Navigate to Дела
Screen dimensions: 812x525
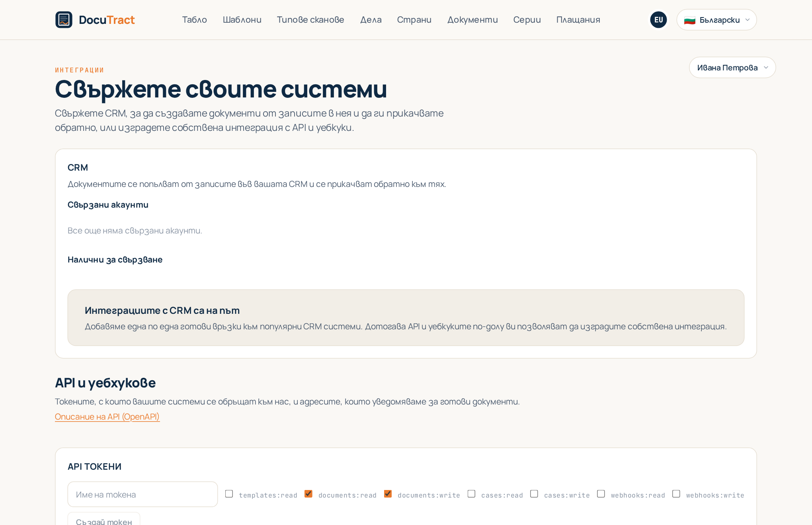click(371, 19)
